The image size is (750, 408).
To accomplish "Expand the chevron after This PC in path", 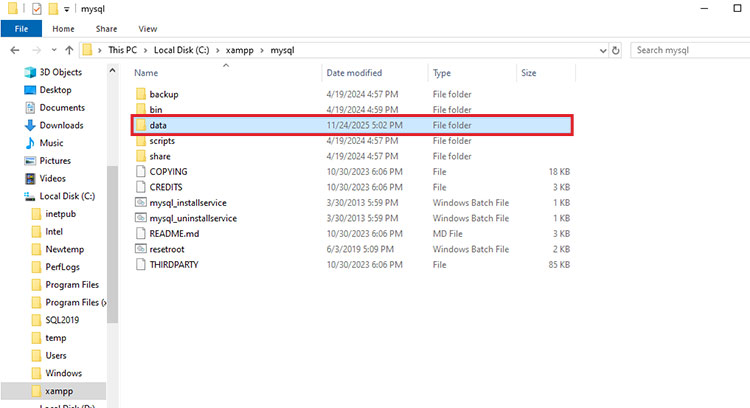I will (x=145, y=50).
